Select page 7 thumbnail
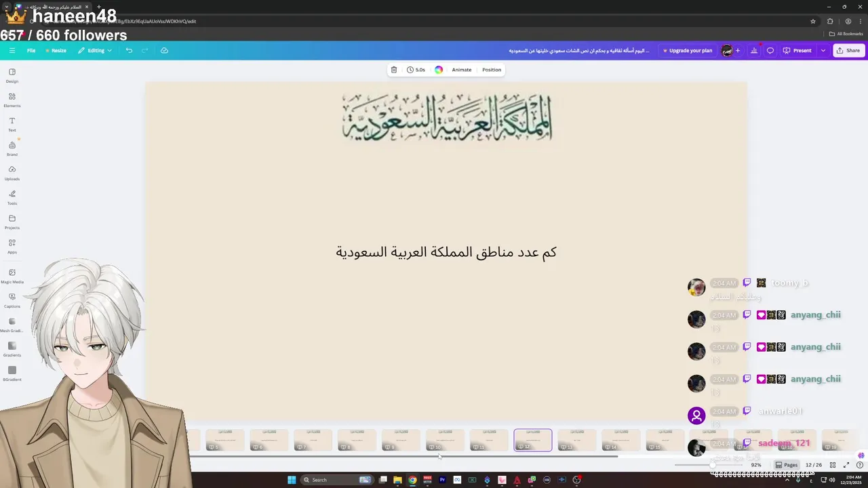The image size is (868, 488). [x=313, y=440]
